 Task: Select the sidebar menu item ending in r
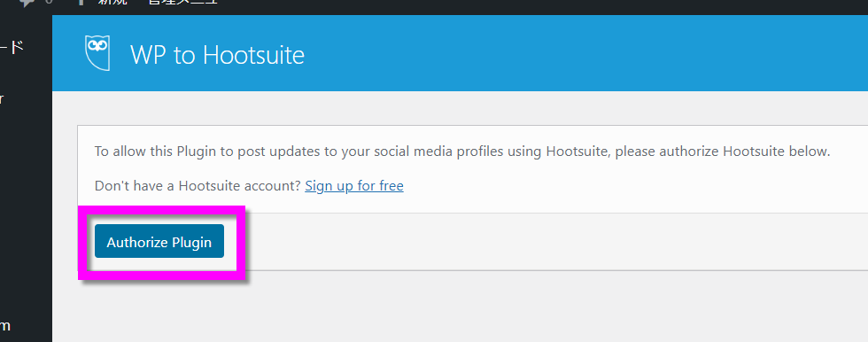[2, 99]
